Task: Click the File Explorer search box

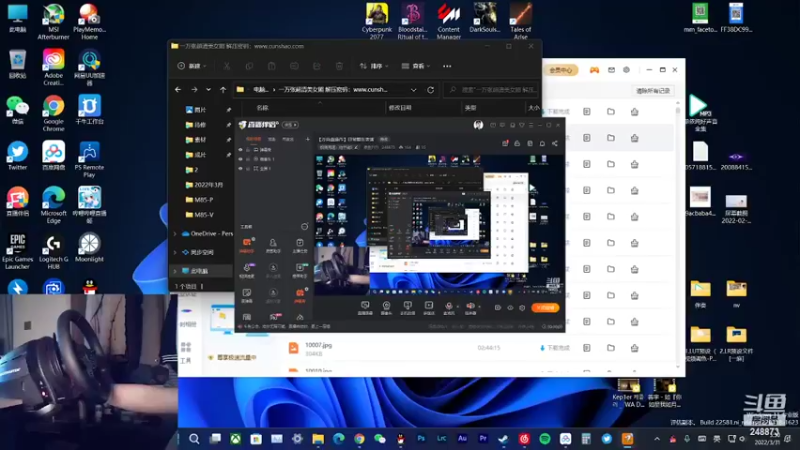Action: coord(491,90)
